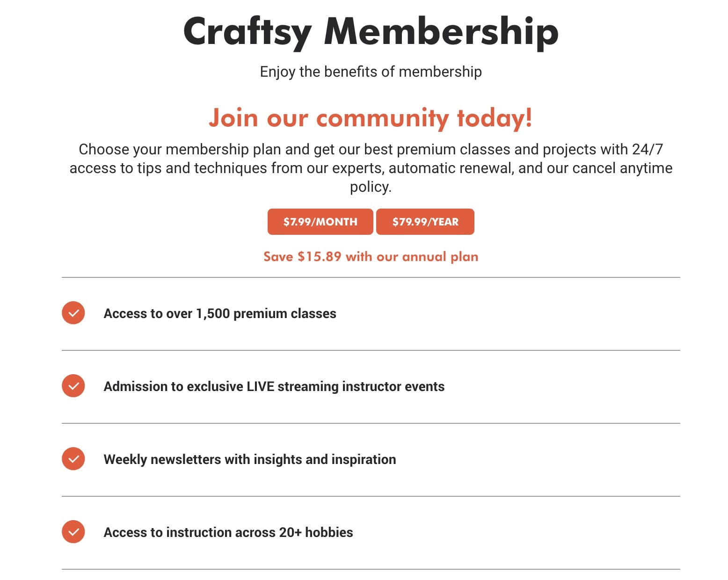Select Admission to exclusive LIVE streaming events text
728x580 pixels.
[274, 386]
